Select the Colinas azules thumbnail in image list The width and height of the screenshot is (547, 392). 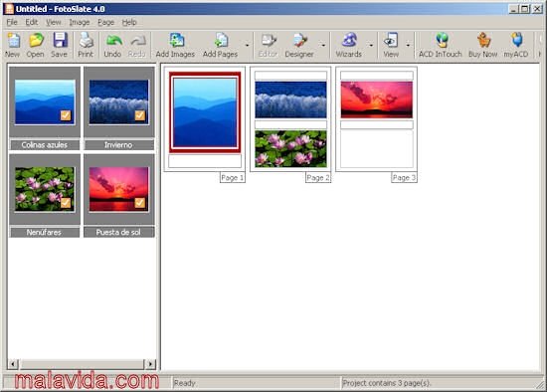45,101
